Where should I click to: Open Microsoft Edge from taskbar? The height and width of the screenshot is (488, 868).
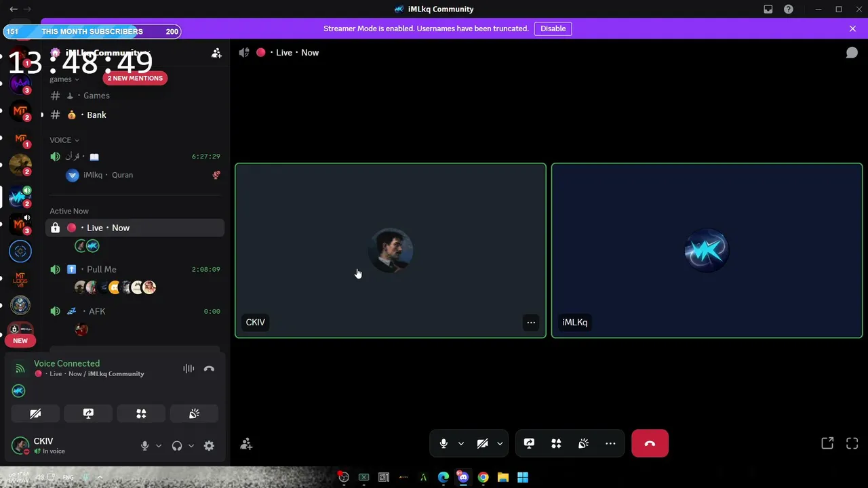(443, 478)
